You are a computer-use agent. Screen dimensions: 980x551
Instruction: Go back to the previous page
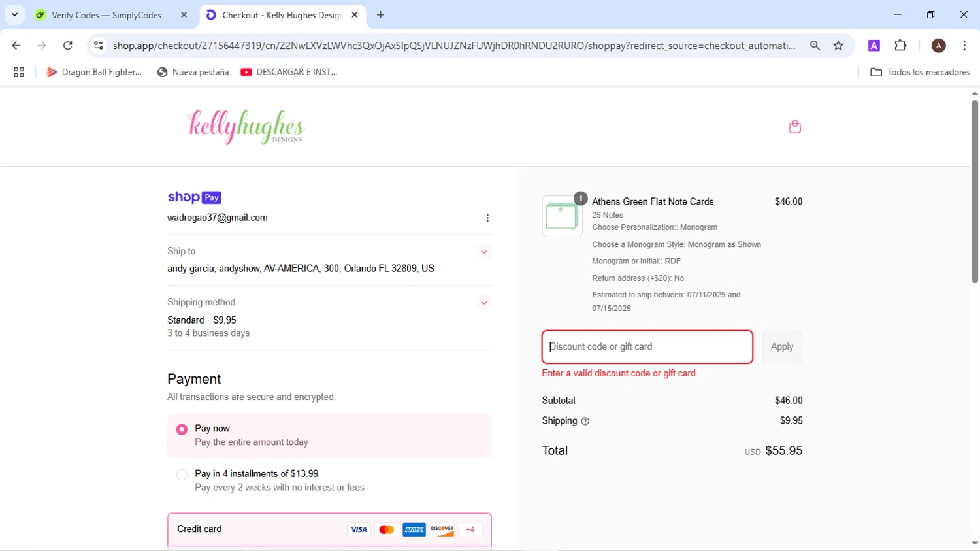(16, 46)
